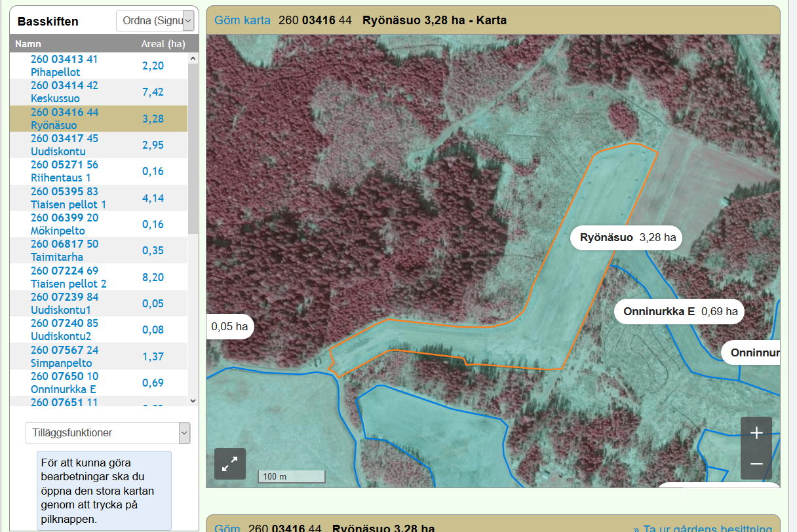Viewport: 797px width, 532px height.
Task: Select Riihentaus 1 in parcel list
Action: [x=64, y=171]
